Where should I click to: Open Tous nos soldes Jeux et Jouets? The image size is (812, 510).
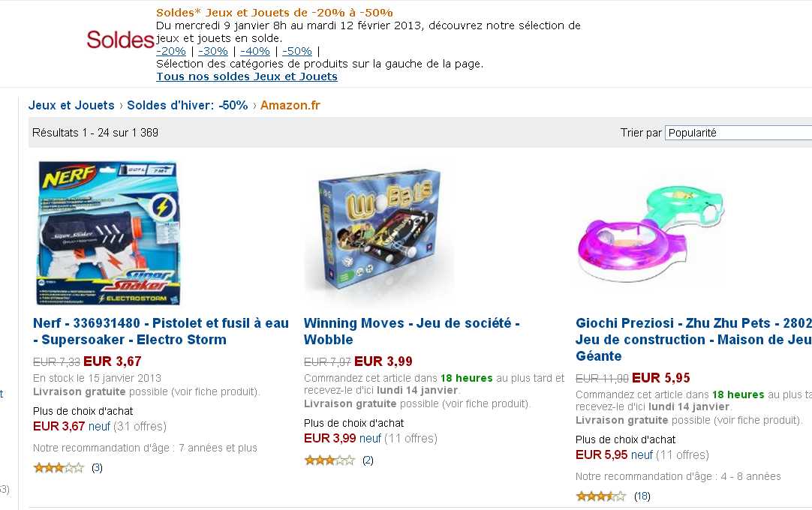click(x=247, y=76)
